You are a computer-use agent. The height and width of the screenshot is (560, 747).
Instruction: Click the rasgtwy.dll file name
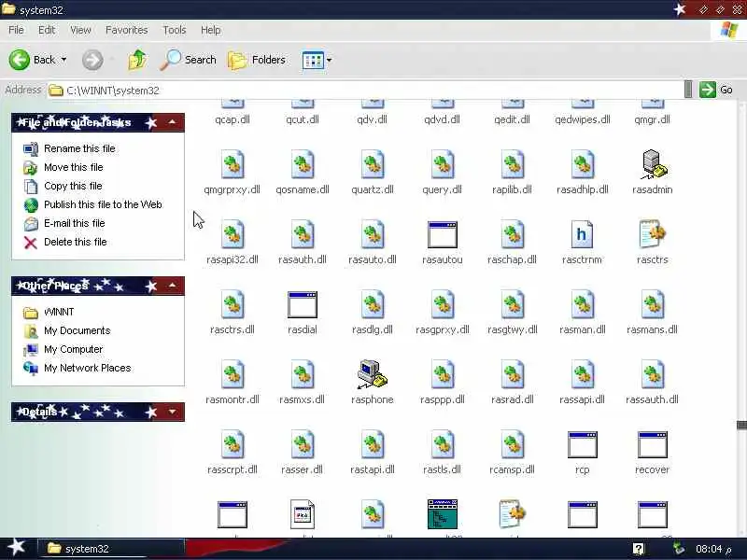click(x=512, y=329)
